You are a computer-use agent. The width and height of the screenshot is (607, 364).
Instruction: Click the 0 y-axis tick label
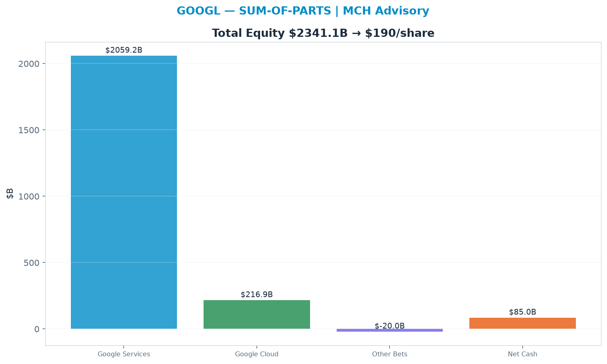[x=37, y=329]
